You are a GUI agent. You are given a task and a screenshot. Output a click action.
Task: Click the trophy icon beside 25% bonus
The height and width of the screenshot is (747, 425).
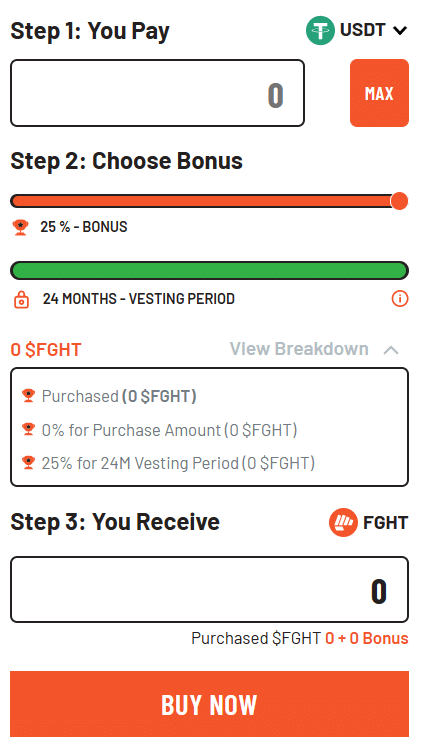point(20,227)
